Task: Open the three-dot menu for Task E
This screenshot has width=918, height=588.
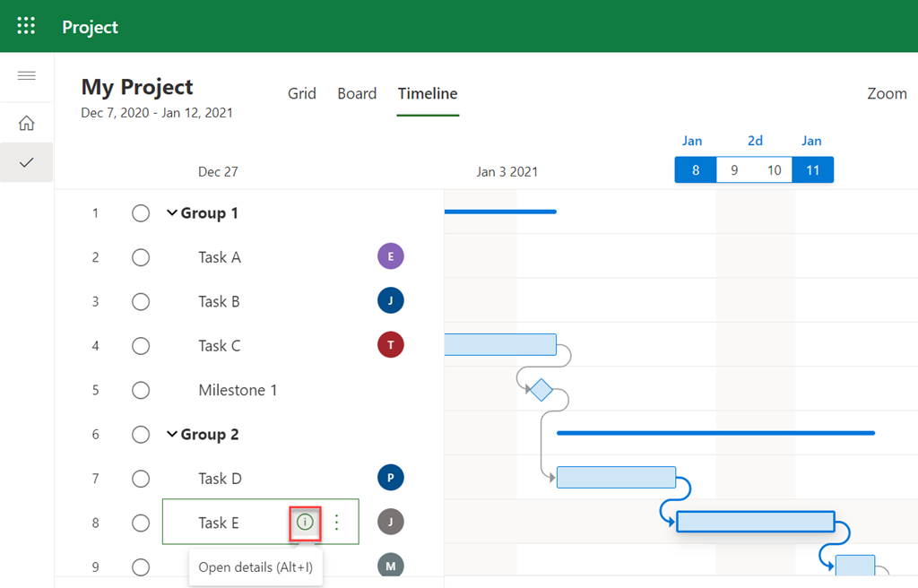Action: [337, 522]
